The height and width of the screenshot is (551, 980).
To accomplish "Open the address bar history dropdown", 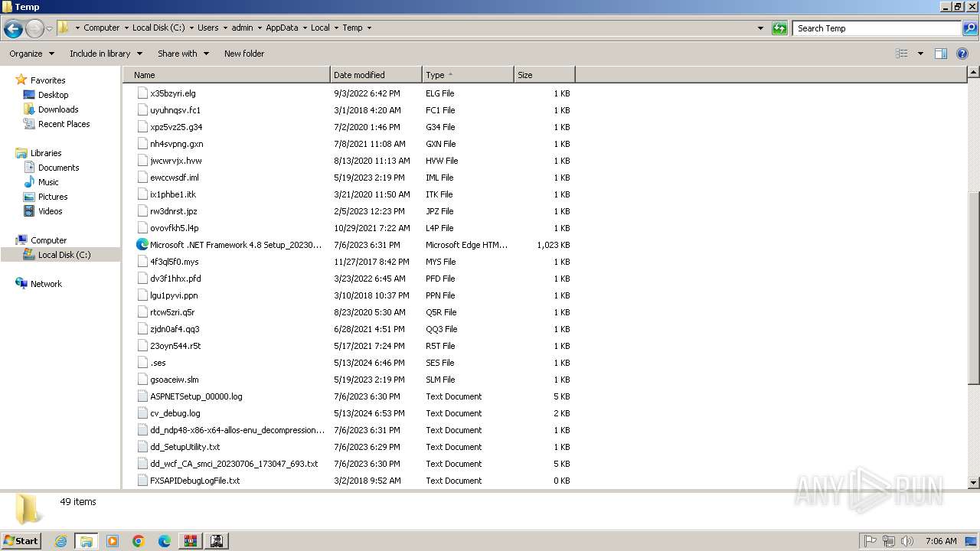I will click(760, 28).
